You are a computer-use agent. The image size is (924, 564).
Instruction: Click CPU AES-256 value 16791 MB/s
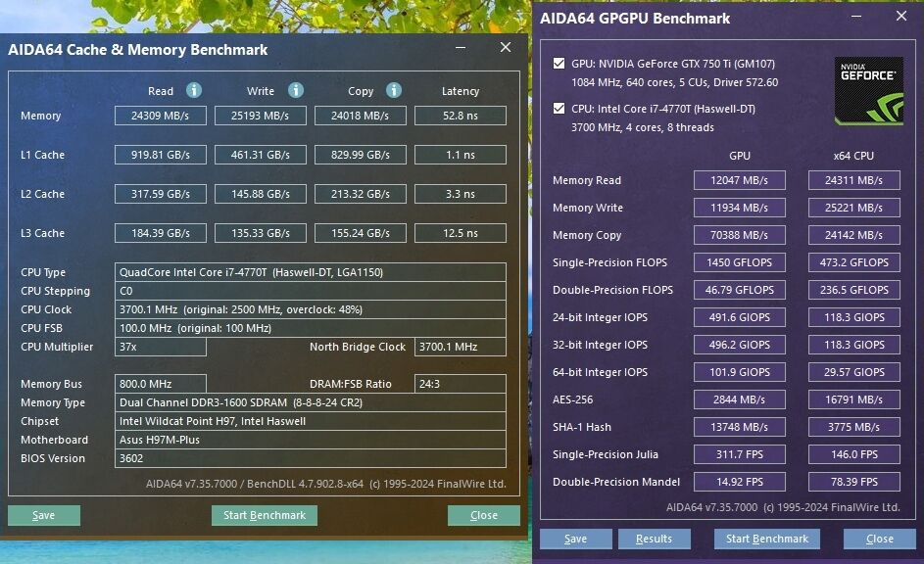coord(853,399)
